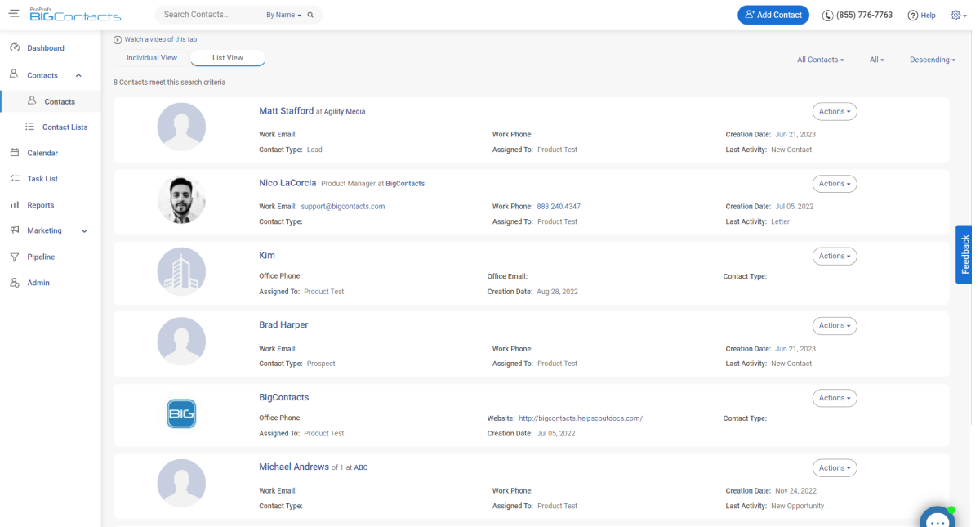Click the Calendar sidebar icon
980x527 pixels.
coord(15,153)
